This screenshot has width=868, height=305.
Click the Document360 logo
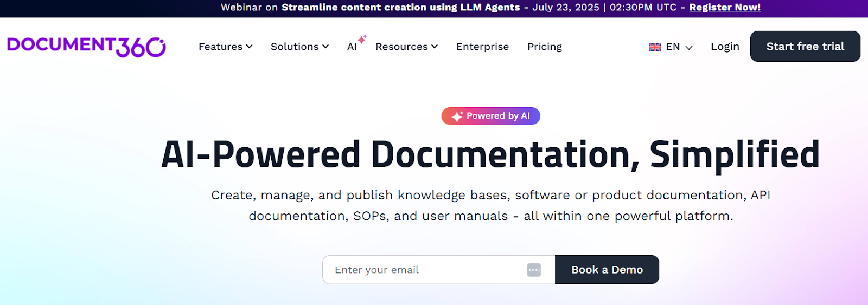(86, 47)
